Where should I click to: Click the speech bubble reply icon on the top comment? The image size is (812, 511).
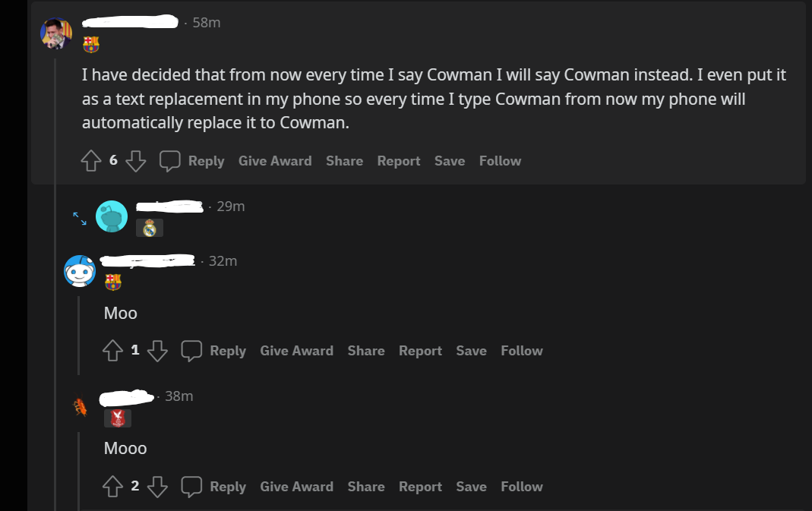point(169,160)
